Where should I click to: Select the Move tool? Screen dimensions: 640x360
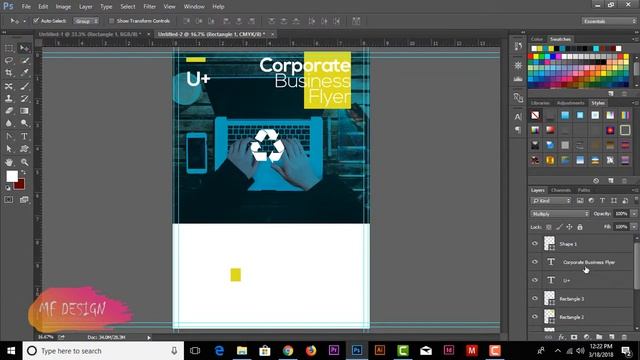[24, 48]
